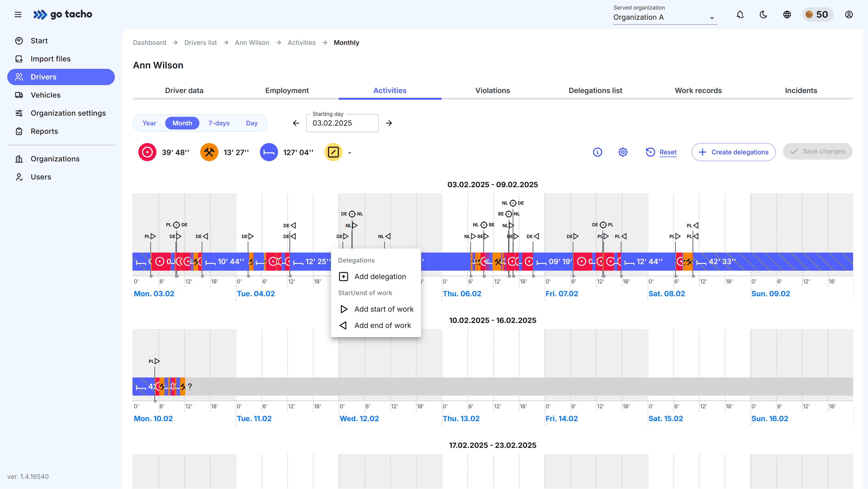Select the driving time summary icon
868x489 pixels.
pos(147,152)
